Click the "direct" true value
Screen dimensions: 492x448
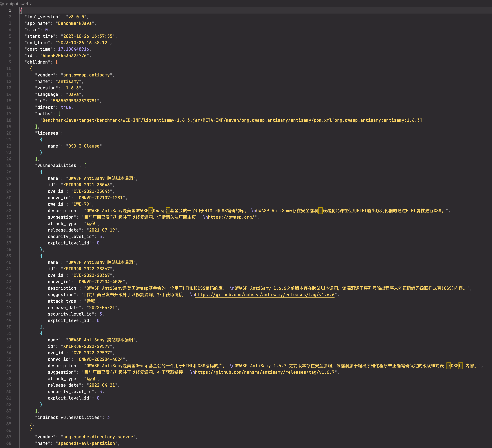click(x=66, y=107)
